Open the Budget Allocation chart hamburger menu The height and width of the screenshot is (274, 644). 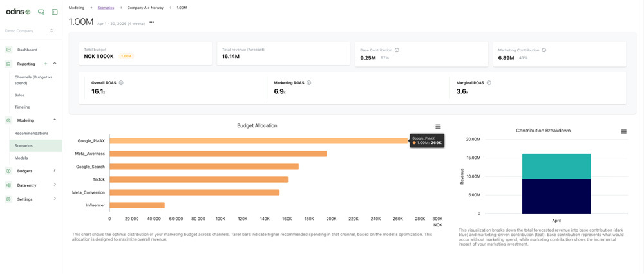click(438, 127)
